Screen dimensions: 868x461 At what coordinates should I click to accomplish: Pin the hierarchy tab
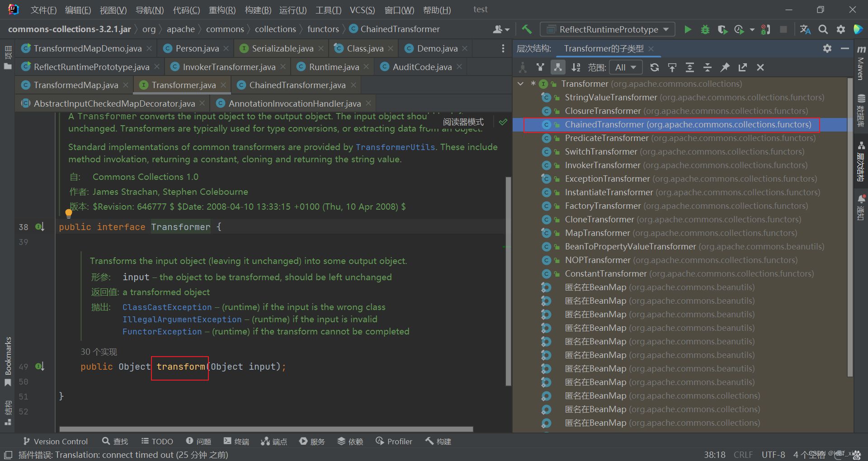tap(725, 67)
